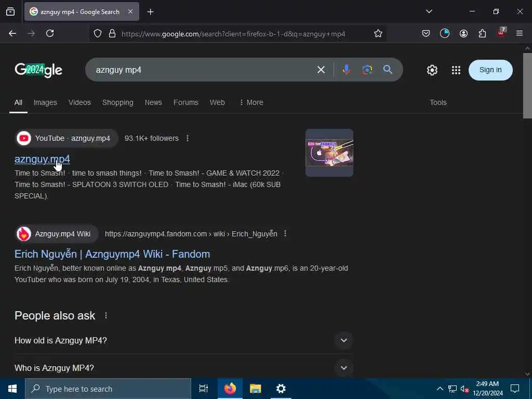This screenshot has height=399, width=532.
Task: Switch to Videos tab
Action: (79, 102)
